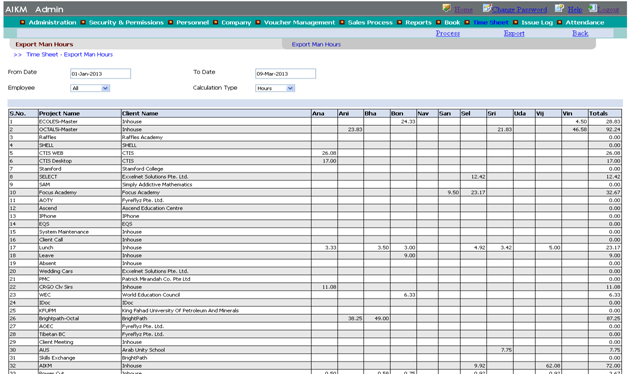Select the CTIS WEB project cell
Viewport: 642px width, 374px height.
[80, 153]
